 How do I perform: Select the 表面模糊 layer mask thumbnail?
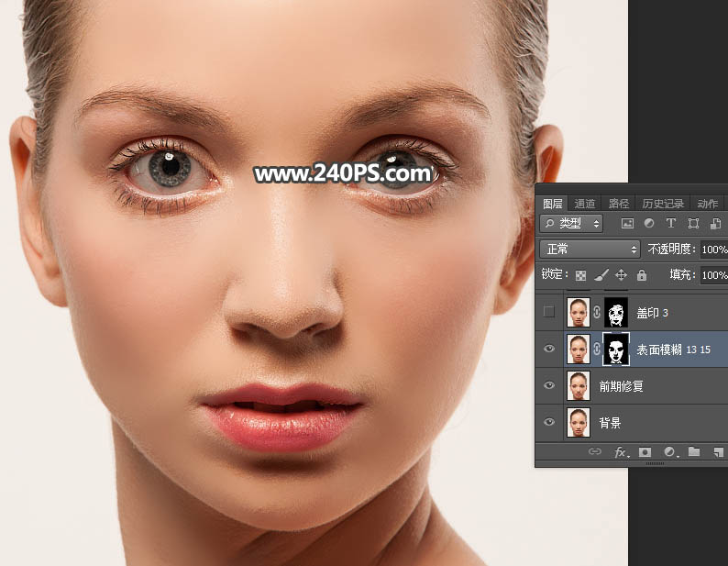(x=615, y=349)
